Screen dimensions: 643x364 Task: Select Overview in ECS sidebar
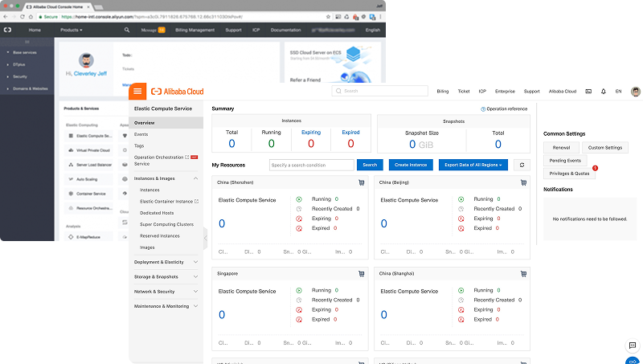(166, 123)
